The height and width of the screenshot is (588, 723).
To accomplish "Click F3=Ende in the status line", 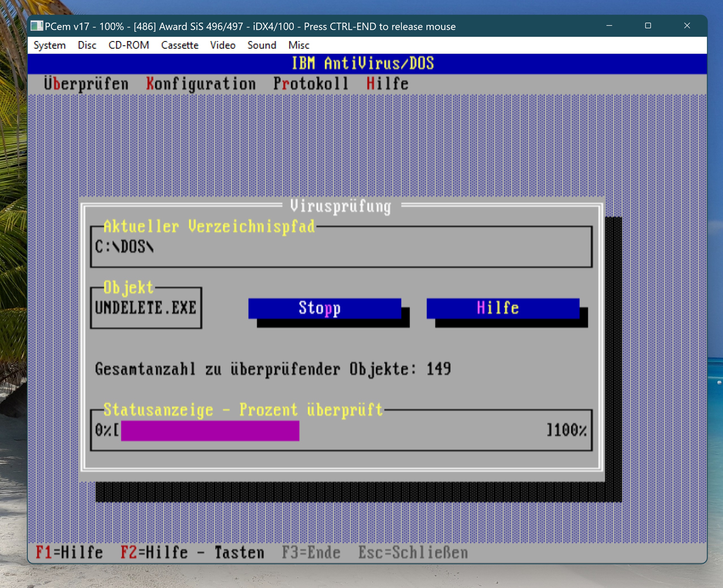I will (311, 552).
